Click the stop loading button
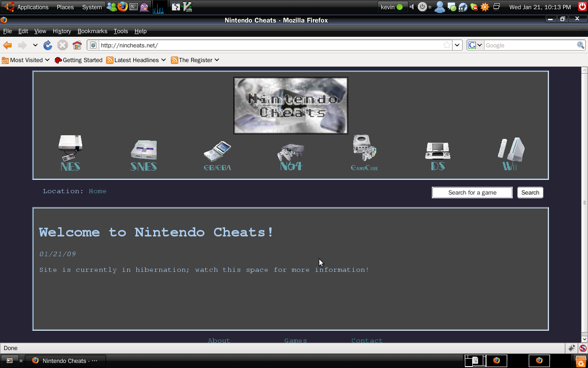This screenshot has width=588, height=368. (62, 45)
